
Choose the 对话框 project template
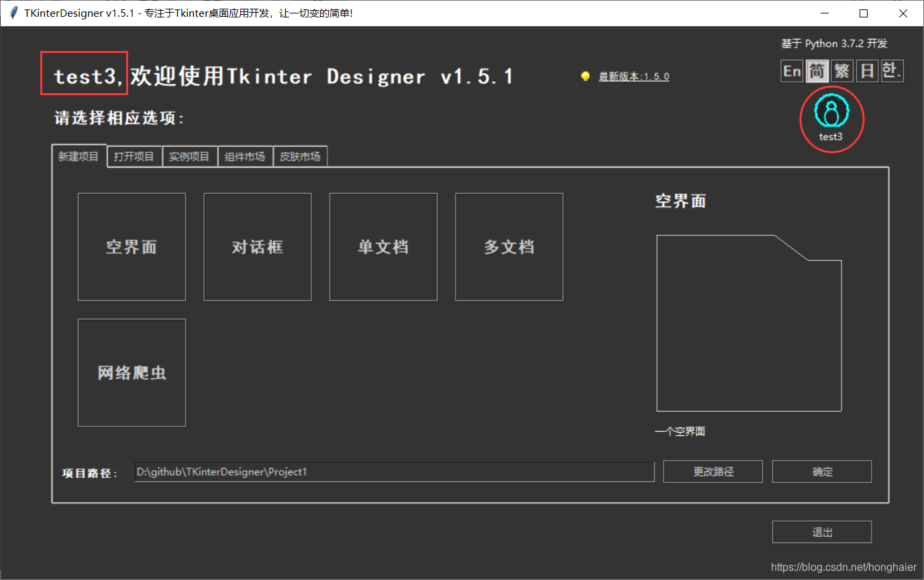click(x=258, y=247)
